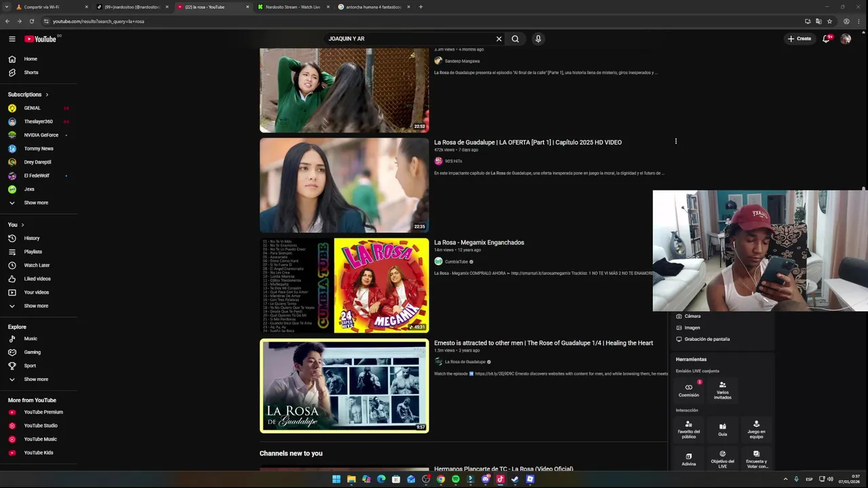
Task: Select Coemisión tool in TikTok panel
Action: [688, 390]
